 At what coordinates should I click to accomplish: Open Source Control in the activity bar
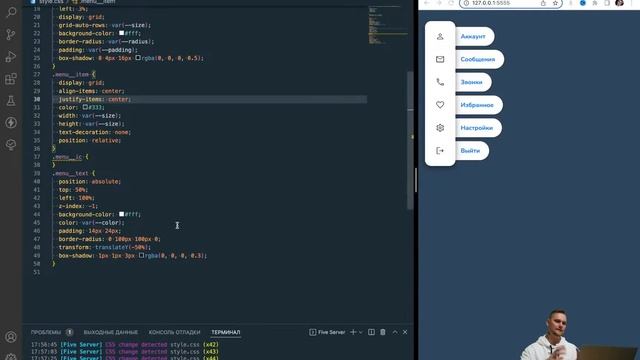[11, 34]
